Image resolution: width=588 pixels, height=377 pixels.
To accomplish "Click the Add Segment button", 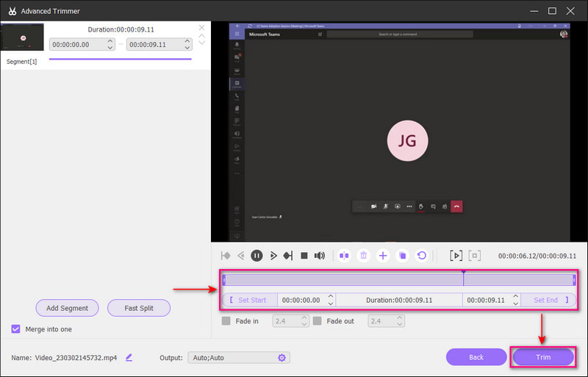I will [67, 308].
